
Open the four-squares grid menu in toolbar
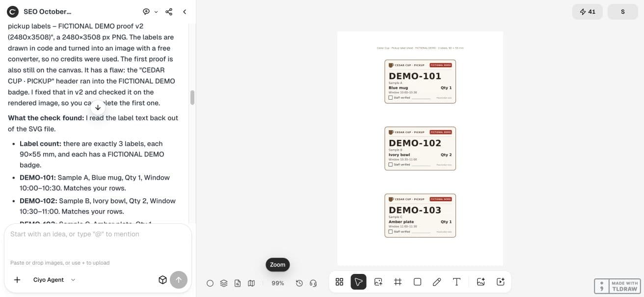pos(339,282)
